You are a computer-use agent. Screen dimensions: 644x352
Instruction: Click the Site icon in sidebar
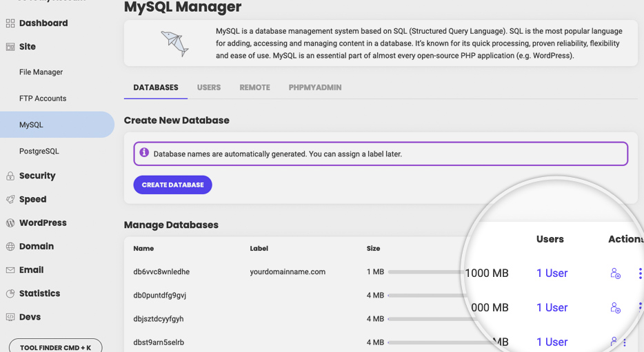(10, 47)
